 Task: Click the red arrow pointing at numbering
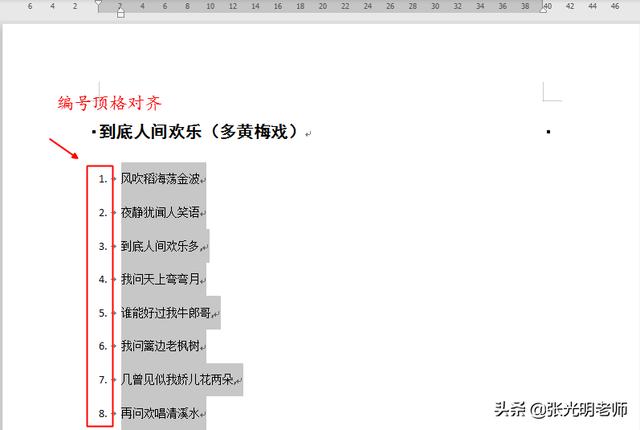pos(63,150)
